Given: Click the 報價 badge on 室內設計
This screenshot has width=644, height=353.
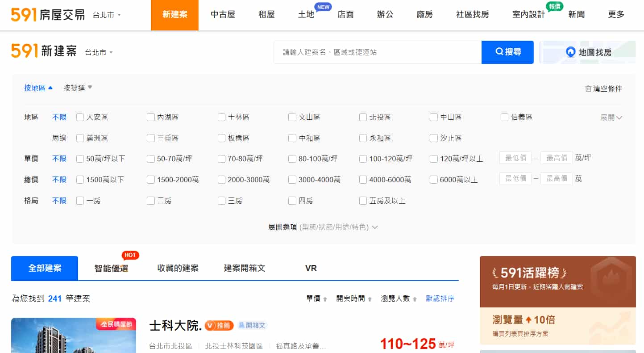Looking at the screenshot, I should pyautogui.click(x=554, y=8).
